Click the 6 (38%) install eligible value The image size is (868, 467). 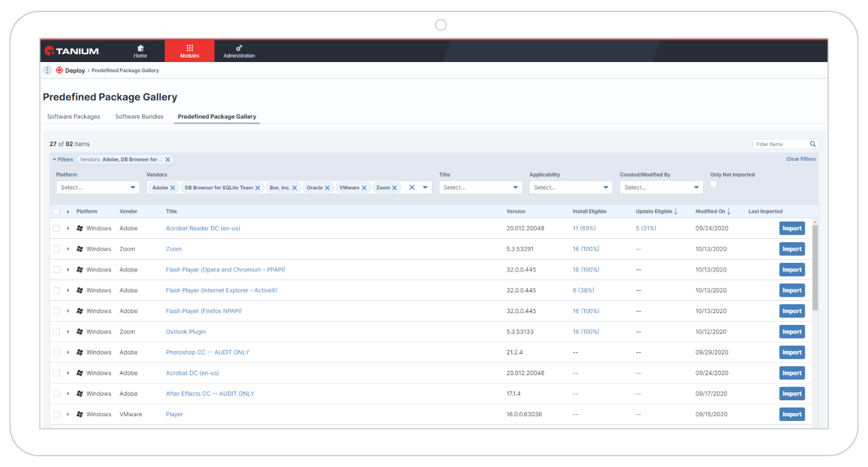(x=583, y=290)
